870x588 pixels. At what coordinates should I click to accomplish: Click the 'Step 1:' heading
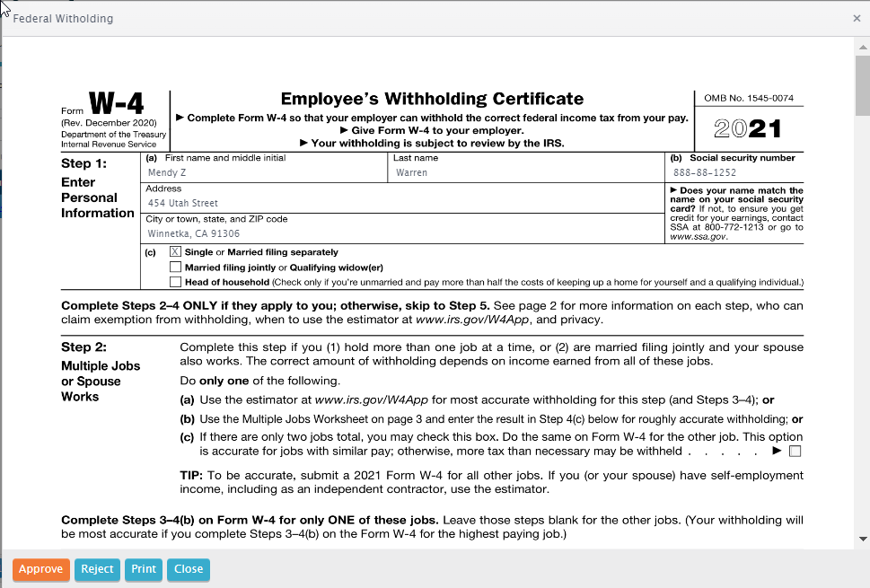[83, 163]
